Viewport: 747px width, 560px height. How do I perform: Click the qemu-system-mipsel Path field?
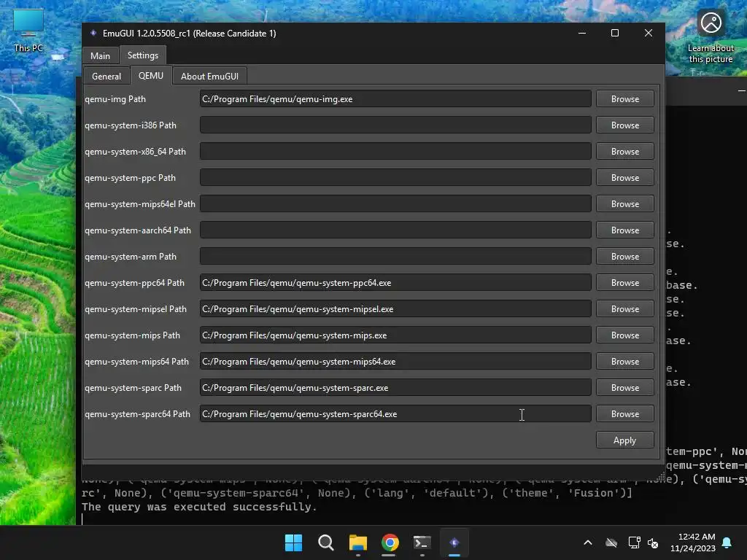click(x=395, y=309)
